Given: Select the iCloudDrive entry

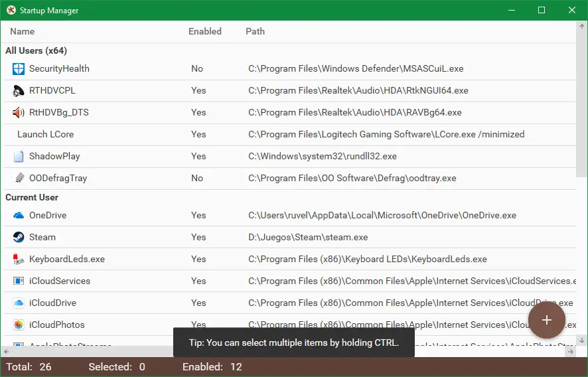Looking at the screenshot, I should (x=52, y=303).
